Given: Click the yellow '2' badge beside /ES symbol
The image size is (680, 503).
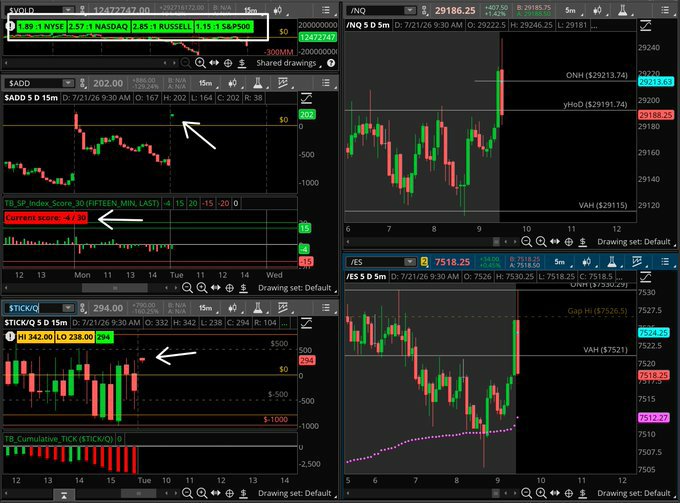Looking at the screenshot, I should 424,262.
